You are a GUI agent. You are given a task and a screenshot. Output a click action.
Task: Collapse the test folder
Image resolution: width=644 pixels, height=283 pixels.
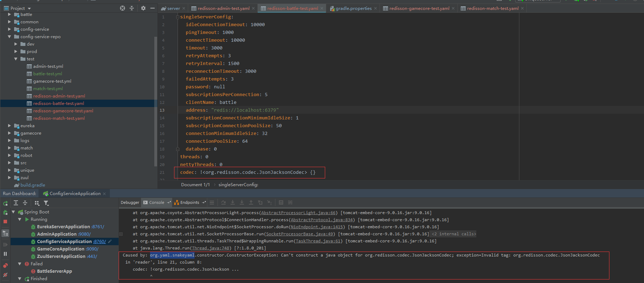16,59
